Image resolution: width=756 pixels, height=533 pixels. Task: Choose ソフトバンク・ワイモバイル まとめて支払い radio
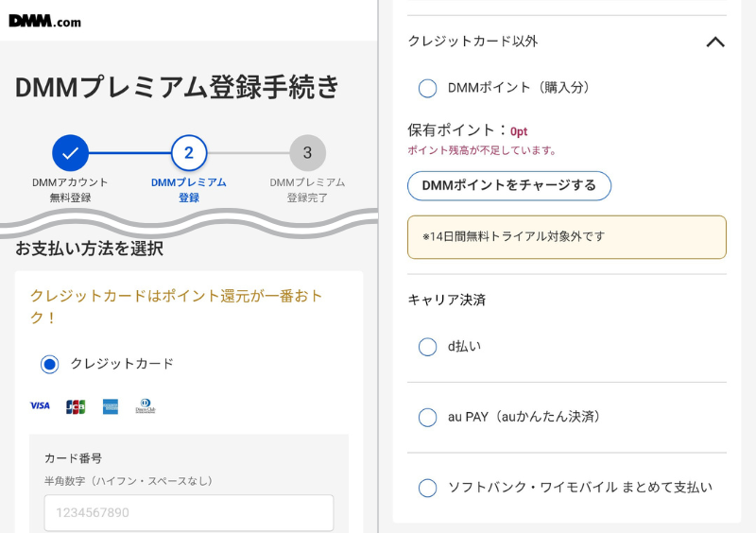click(x=428, y=488)
